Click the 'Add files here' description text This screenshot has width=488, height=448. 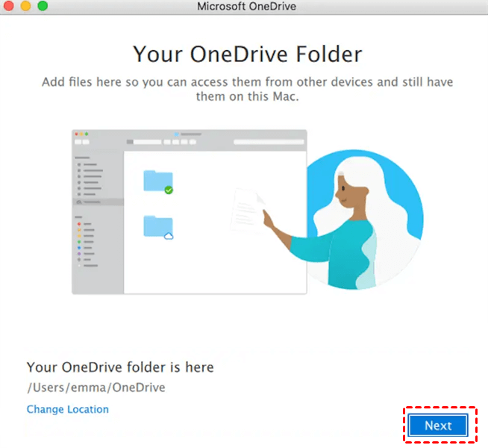coord(248,89)
